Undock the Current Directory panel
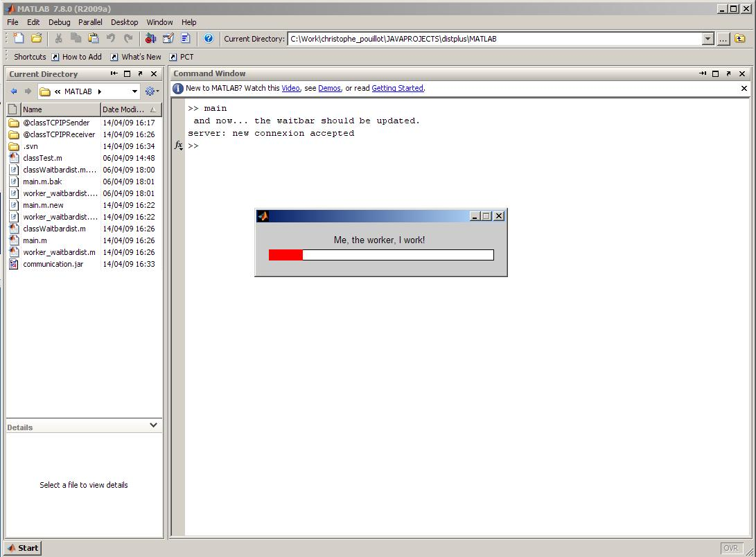 140,73
